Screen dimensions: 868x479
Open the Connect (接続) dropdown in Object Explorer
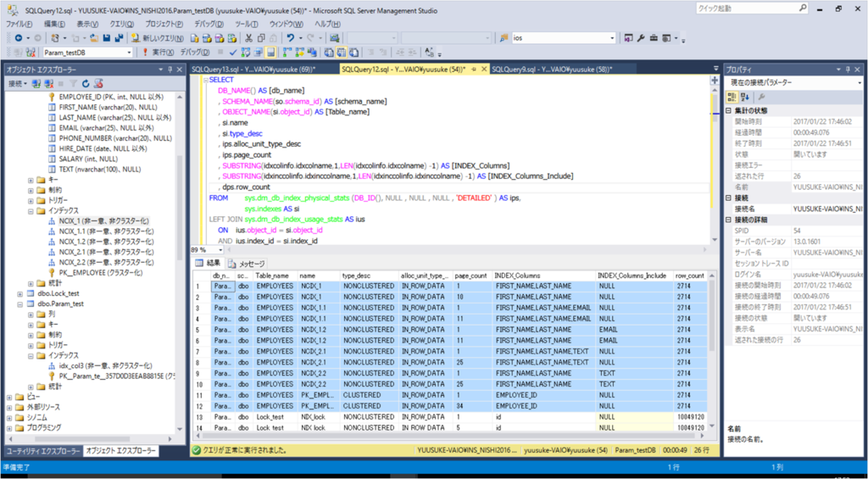[18, 84]
